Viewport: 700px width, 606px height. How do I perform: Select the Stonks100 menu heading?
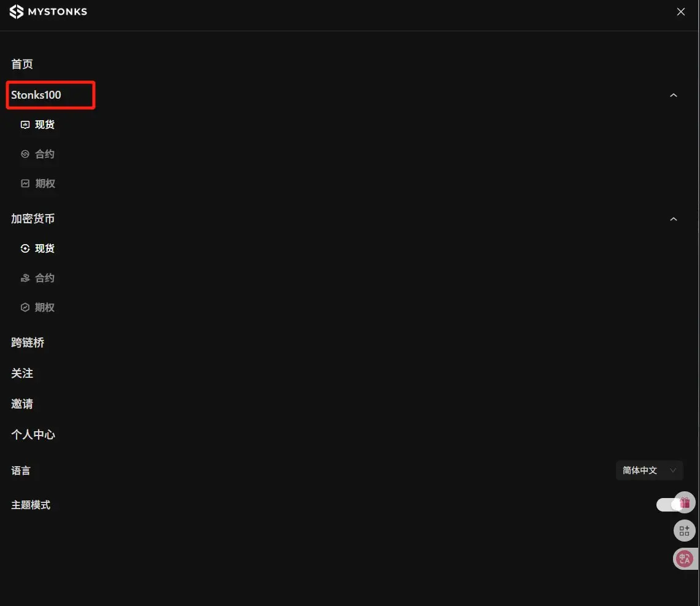click(x=36, y=95)
